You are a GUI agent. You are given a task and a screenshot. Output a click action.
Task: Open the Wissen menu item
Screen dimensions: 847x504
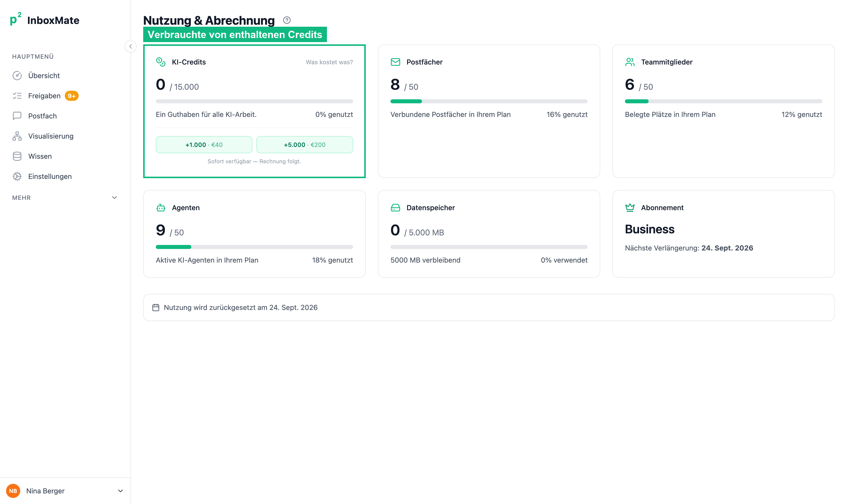point(65,156)
